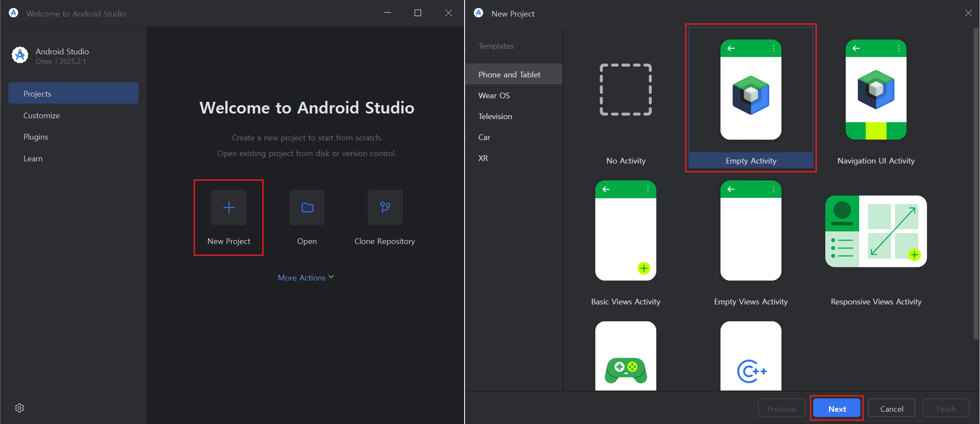Select the Responsive Views Activity template
The height and width of the screenshot is (424, 980).
pos(876,231)
